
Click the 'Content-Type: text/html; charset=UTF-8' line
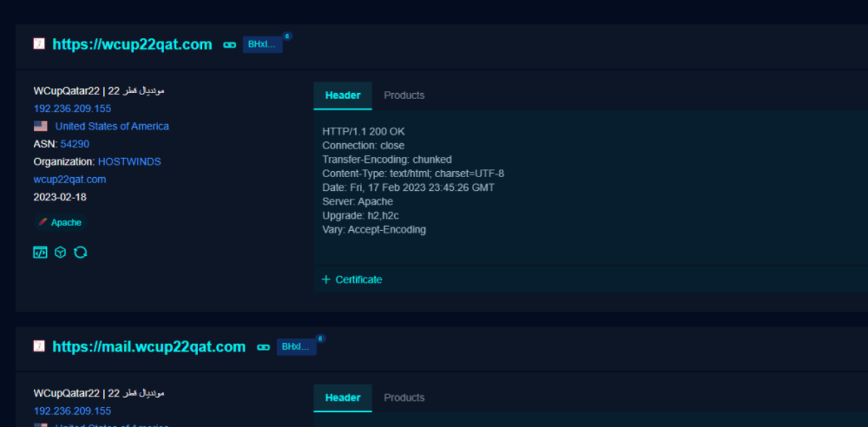tap(413, 173)
